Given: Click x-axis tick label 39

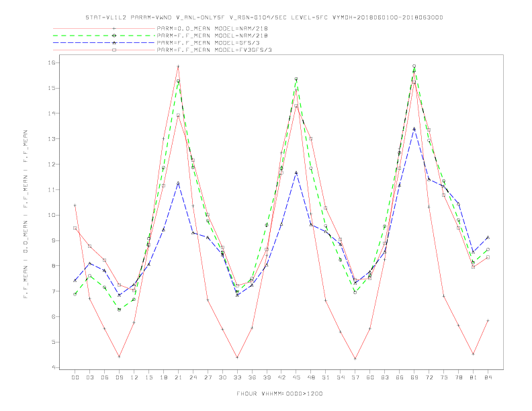Looking at the screenshot, I should point(267,377).
